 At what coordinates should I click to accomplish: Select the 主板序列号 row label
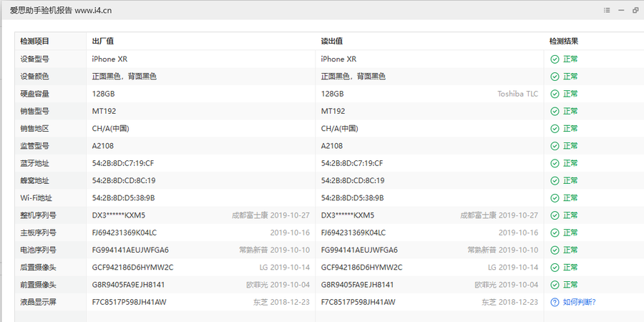(39, 233)
